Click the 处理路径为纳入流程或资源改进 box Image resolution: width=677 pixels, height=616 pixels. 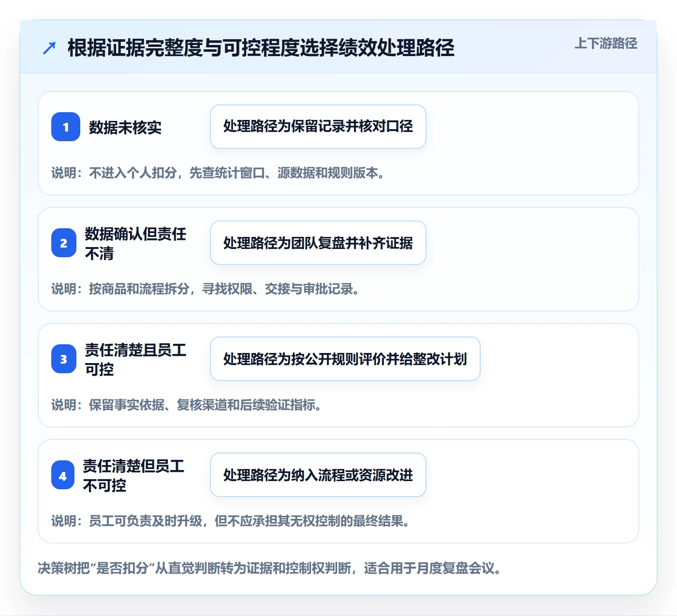point(318,475)
